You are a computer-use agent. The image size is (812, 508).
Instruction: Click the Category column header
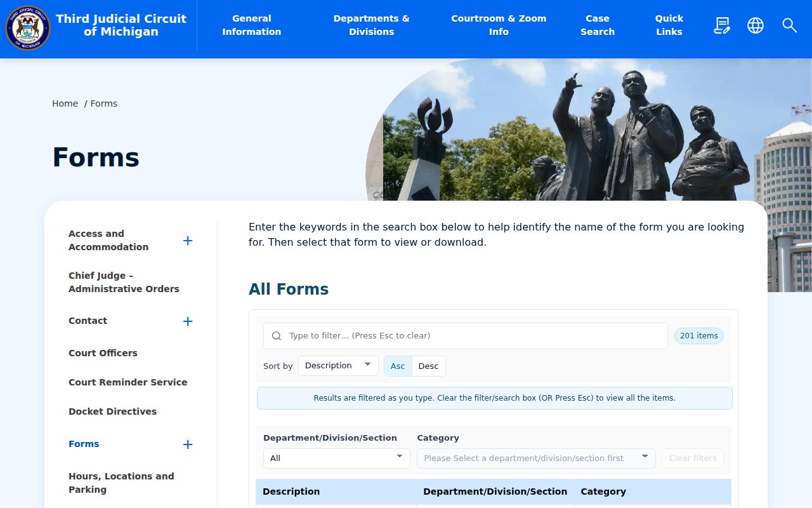tap(652, 492)
